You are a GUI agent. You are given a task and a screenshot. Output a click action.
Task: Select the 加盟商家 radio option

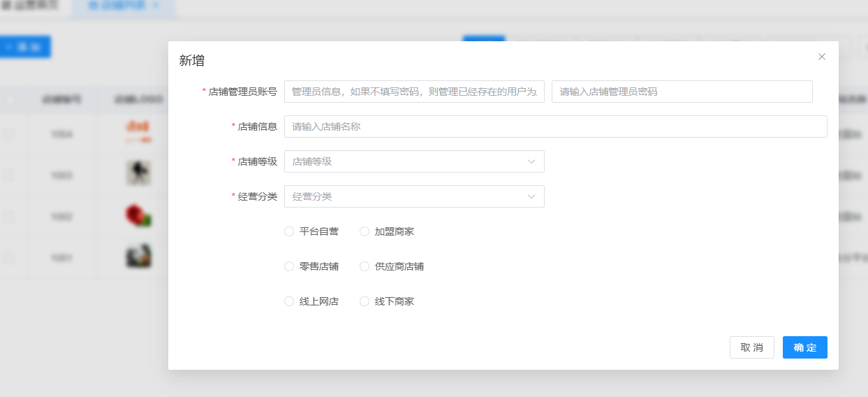tap(365, 231)
